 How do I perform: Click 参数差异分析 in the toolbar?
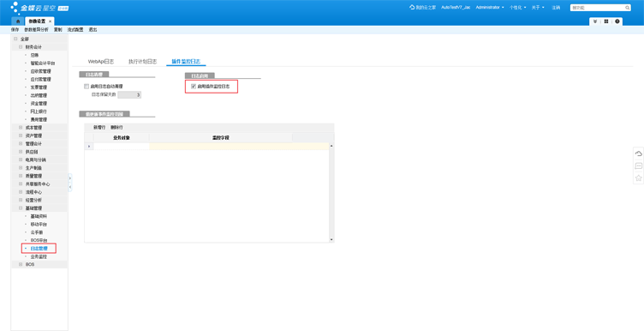pos(36,30)
